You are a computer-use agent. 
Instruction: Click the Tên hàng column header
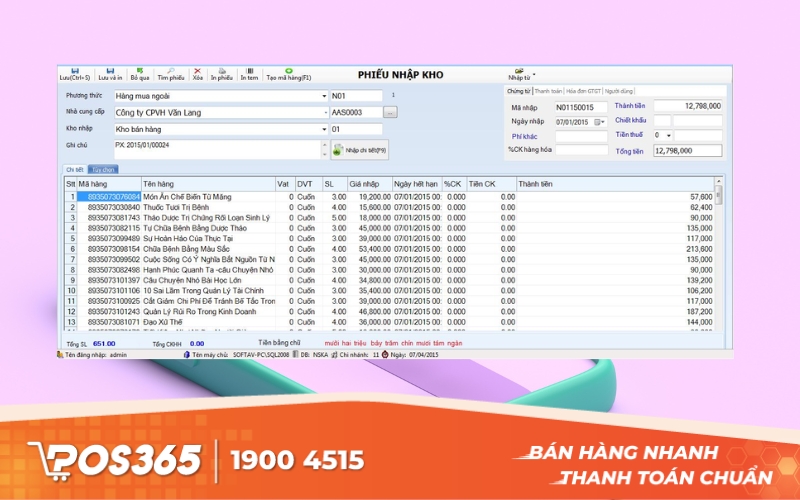pos(208,184)
